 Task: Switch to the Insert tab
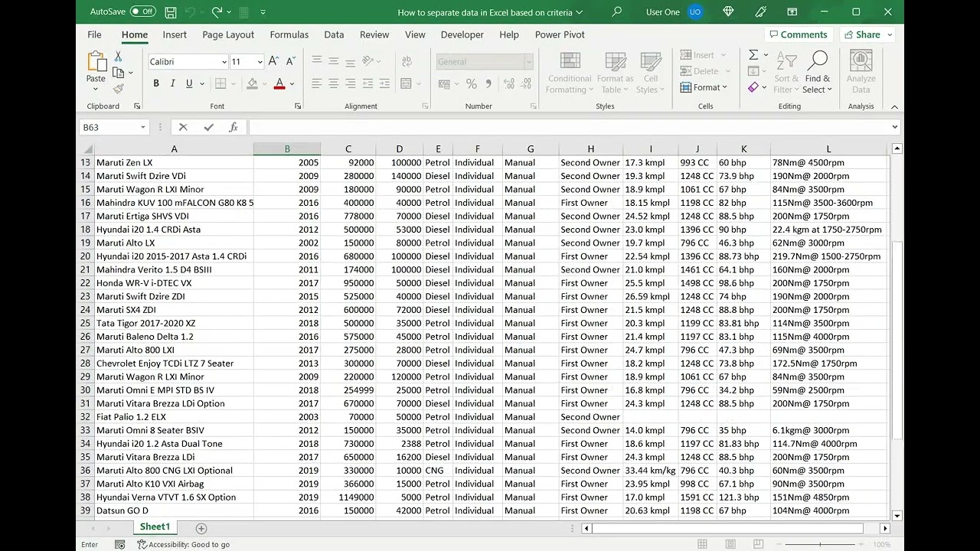coord(175,34)
